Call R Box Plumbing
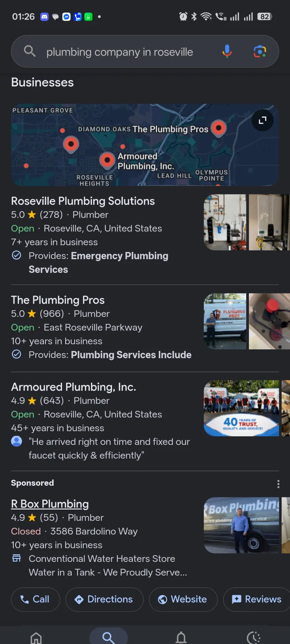This screenshot has height=644, width=290. pos(35,599)
